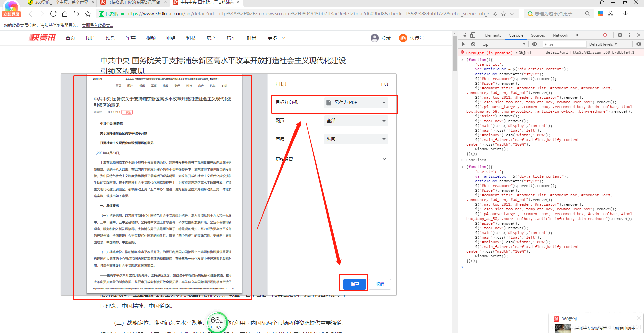Screen dimensions: 644x333
Task: Click the print preview page thumbnail
Action: coord(164,184)
